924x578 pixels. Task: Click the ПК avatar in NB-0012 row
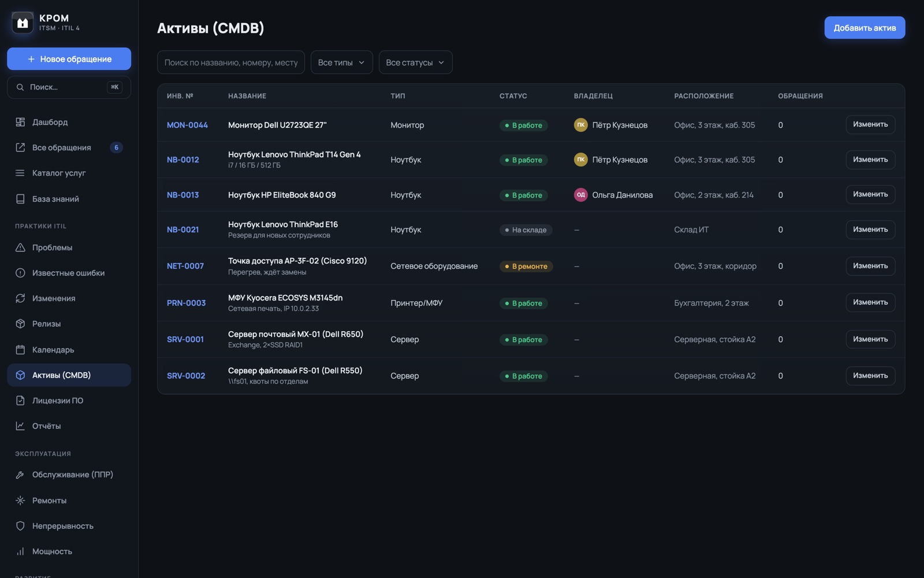581,160
